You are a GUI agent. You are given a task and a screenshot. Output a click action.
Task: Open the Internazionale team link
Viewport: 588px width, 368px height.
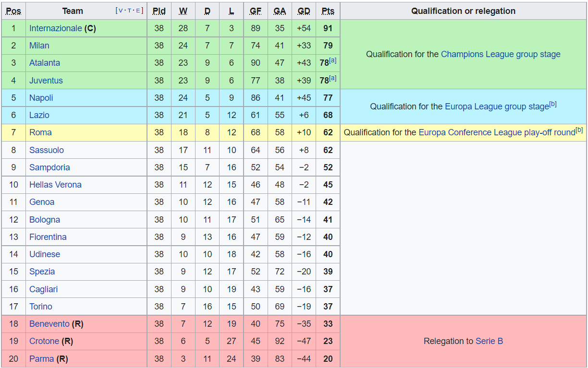pyautogui.click(x=55, y=28)
